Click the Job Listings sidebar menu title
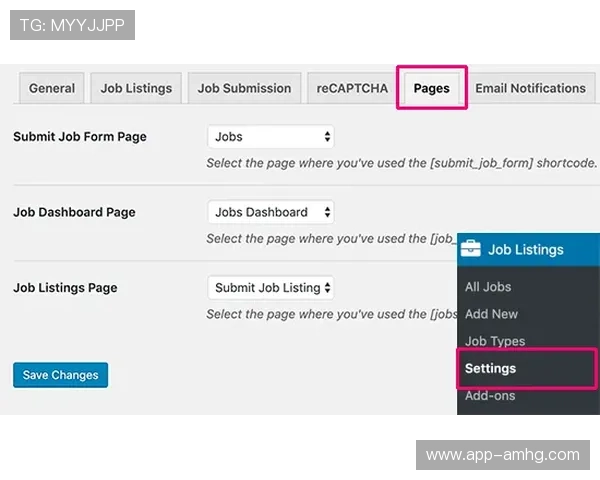The width and height of the screenshot is (600, 480). [525, 249]
